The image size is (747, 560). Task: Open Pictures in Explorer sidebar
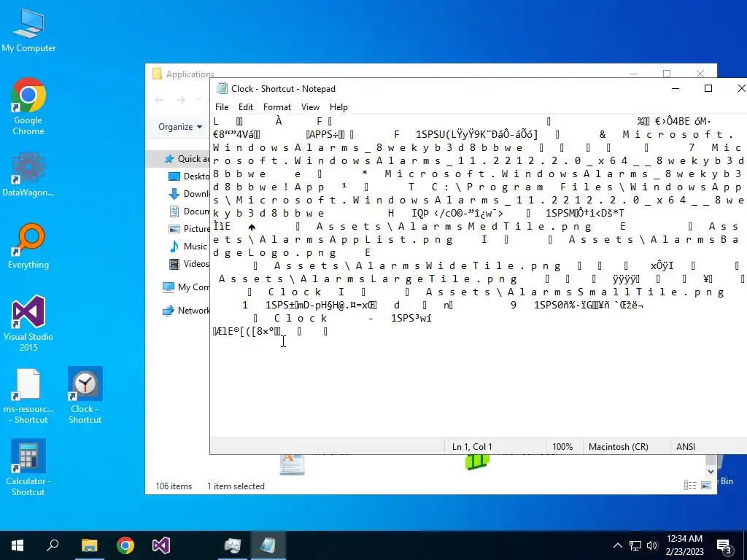click(189, 228)
